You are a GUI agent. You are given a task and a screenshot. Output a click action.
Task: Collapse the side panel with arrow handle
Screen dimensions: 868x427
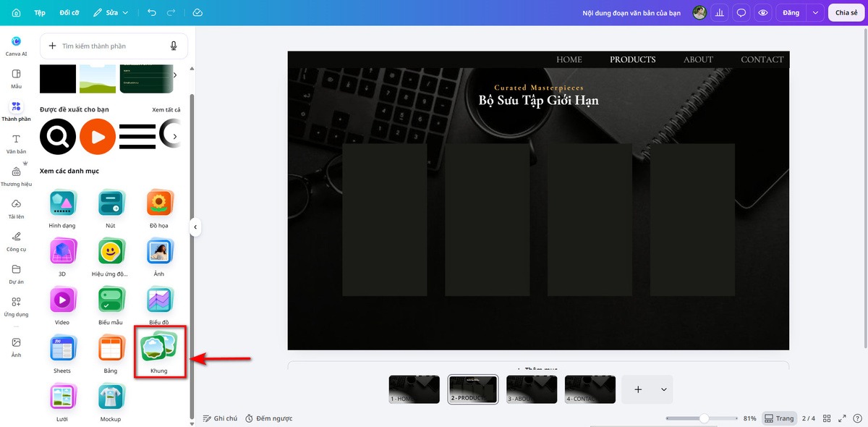click(x=195, y=227)
